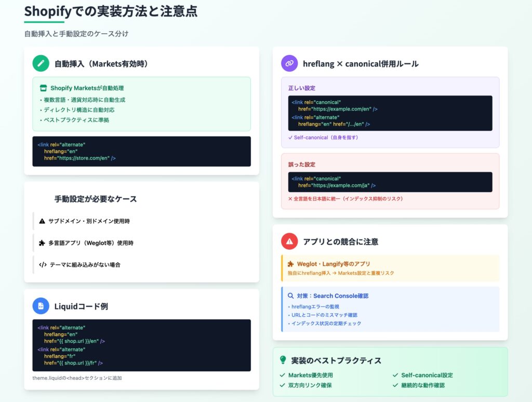The width and height of the screenshot is (532, 402).
Task: Click the text Markets優先使用
Action: tap(311, 375)
